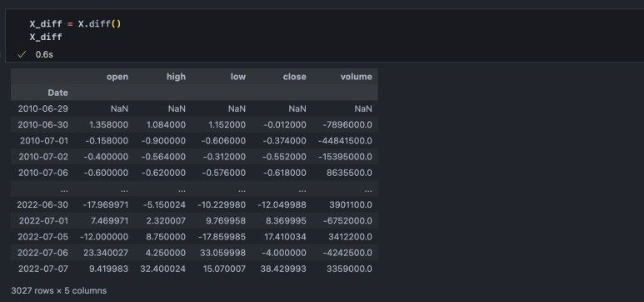Click high value 32.400024

pyautogui.click(x=163, y=269)
